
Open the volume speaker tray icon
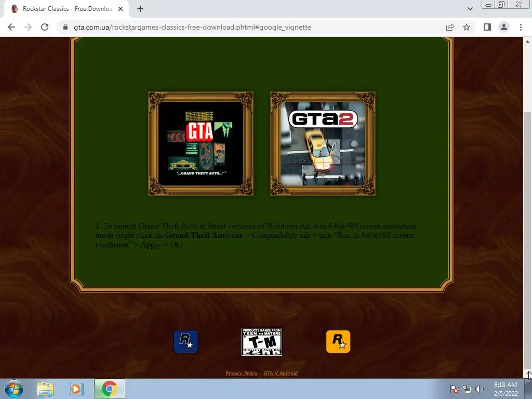pyautogui.click(x=480, y=389)
